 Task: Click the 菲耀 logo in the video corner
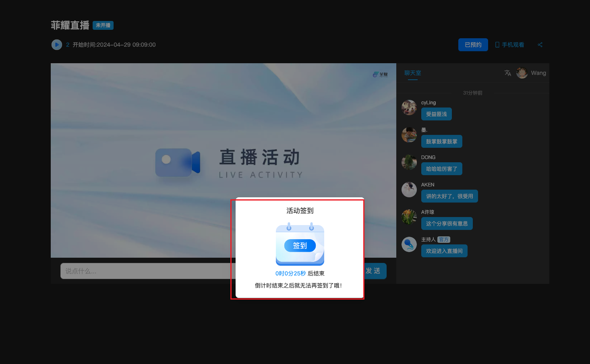[x=380, y=74]
